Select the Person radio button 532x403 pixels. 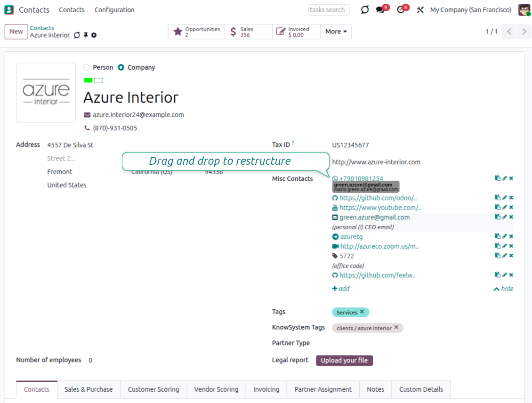coord(87,67)
